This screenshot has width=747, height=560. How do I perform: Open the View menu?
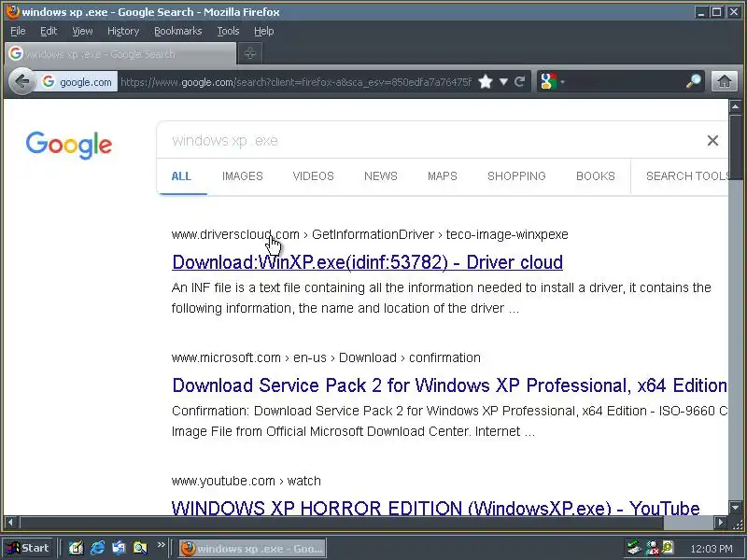tap(82, 31)
